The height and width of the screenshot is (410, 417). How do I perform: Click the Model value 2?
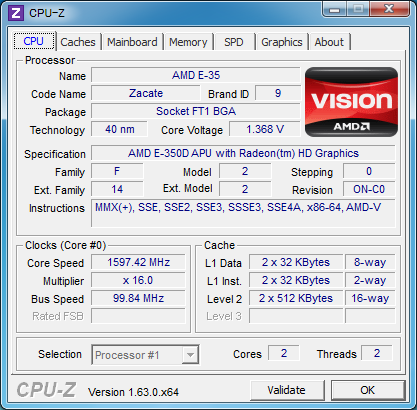[245, 171]
